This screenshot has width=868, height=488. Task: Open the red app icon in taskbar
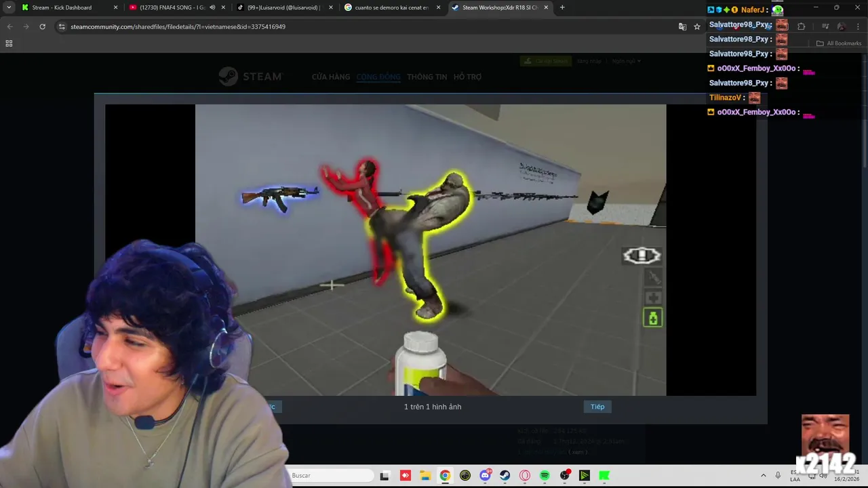coord(406,476)
